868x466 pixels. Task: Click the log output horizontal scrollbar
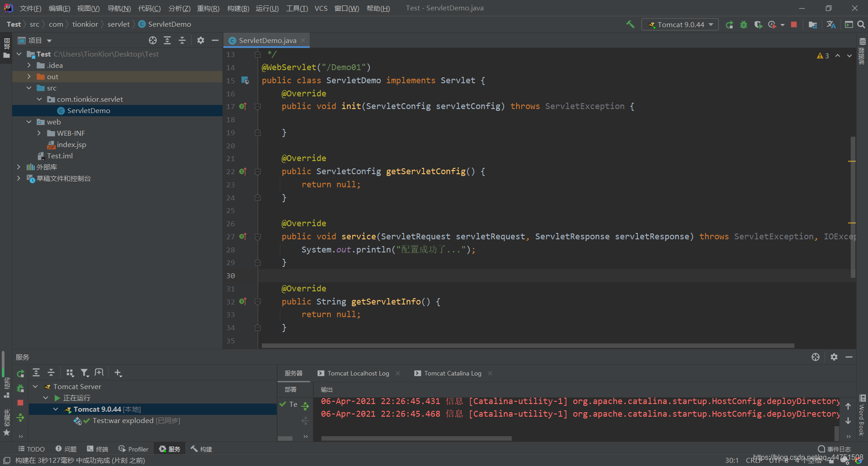[416, 438]
